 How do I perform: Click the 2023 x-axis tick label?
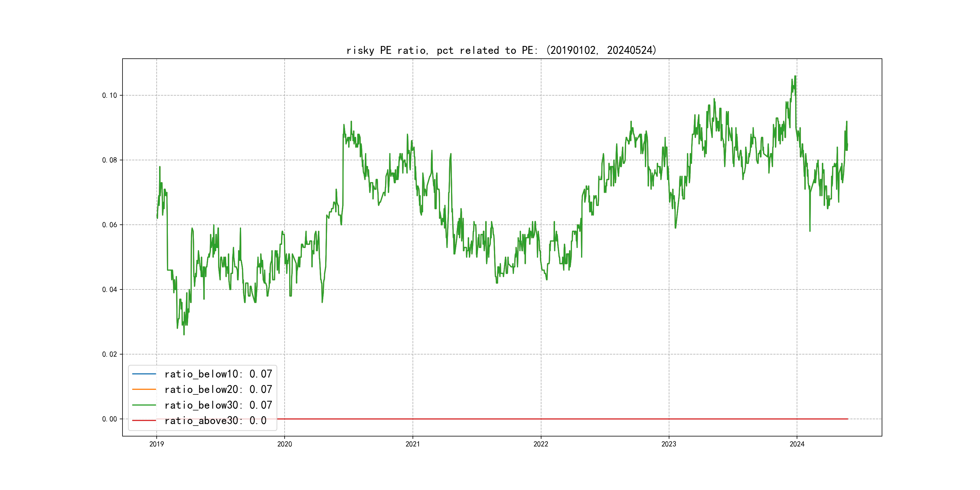point(669,444)
